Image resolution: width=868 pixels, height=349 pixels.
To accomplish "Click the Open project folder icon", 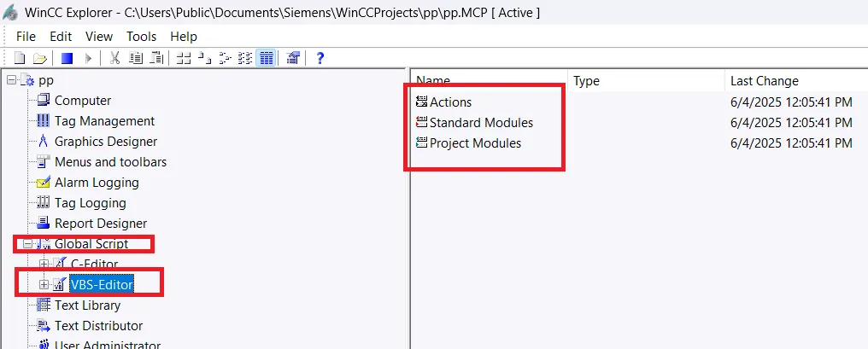I will coord(39,58).
